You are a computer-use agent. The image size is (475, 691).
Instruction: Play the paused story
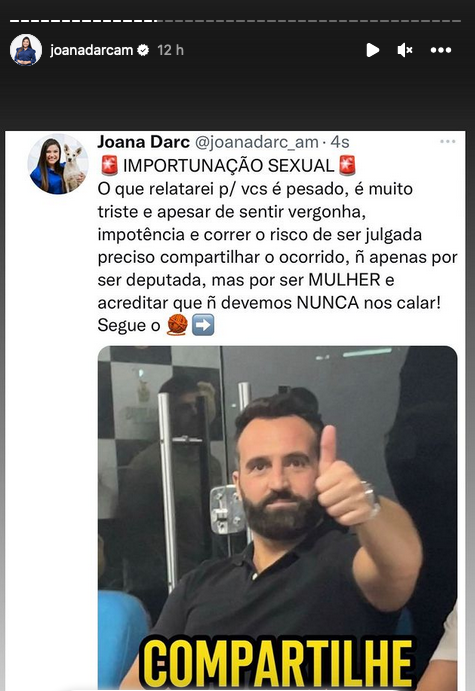pos(373,50)
